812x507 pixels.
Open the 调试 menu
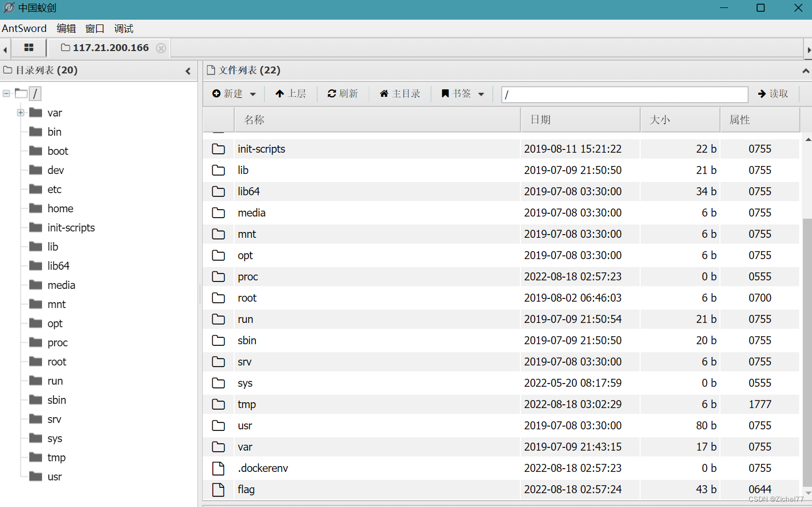click(123, 28)
